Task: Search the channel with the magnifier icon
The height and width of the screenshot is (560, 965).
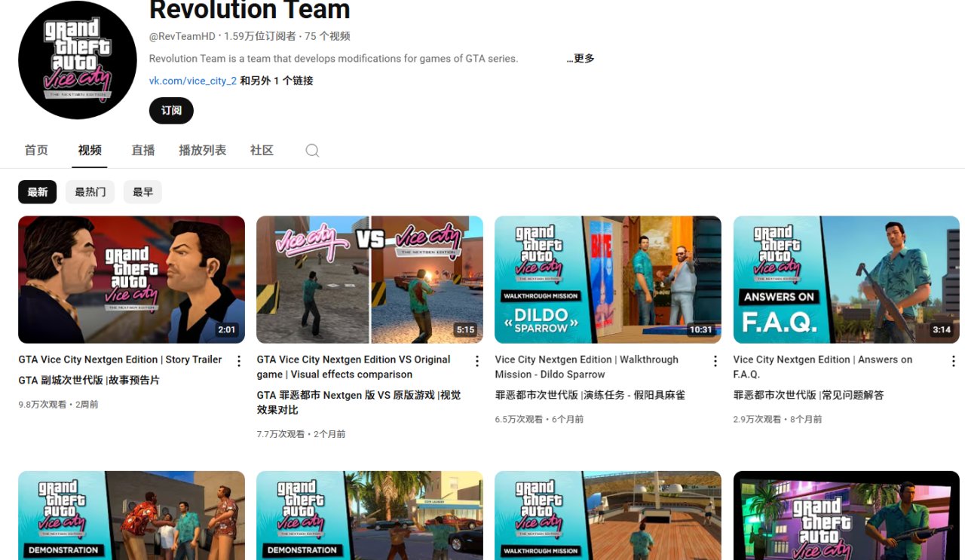Action: [312, 151]
